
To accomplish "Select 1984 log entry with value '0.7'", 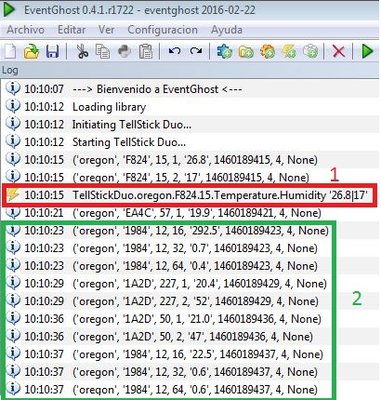I will pos(190,248).
